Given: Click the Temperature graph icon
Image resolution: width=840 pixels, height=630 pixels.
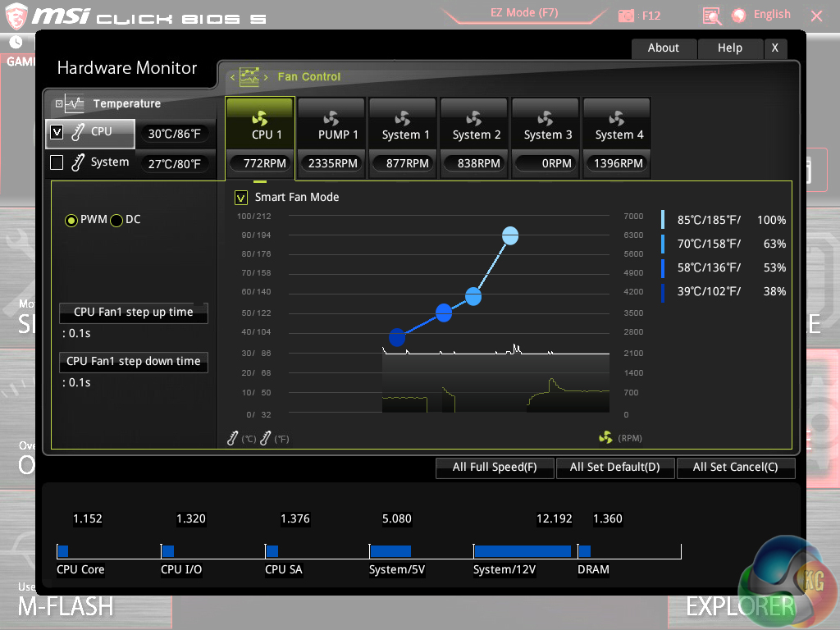Looking at the screenshot, I should tap(75, 103).
